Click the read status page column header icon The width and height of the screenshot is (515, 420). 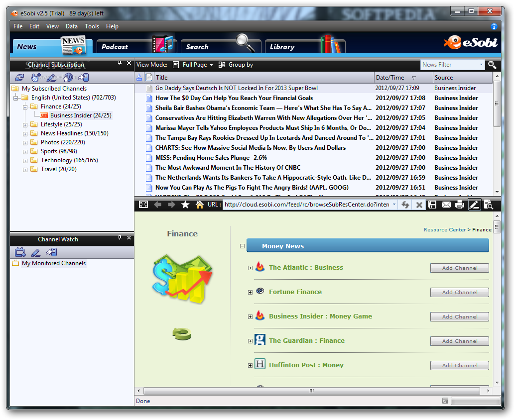[x=149, y=78]
